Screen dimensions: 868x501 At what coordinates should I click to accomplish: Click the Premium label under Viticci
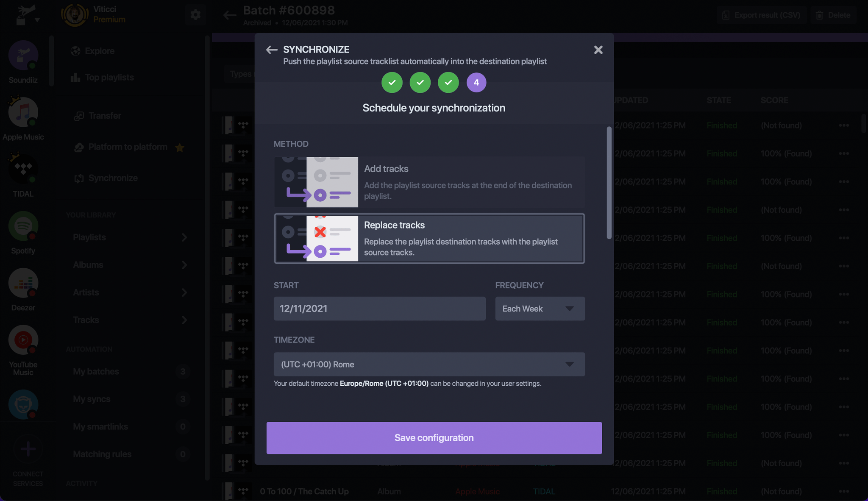(x=109, y=19)
